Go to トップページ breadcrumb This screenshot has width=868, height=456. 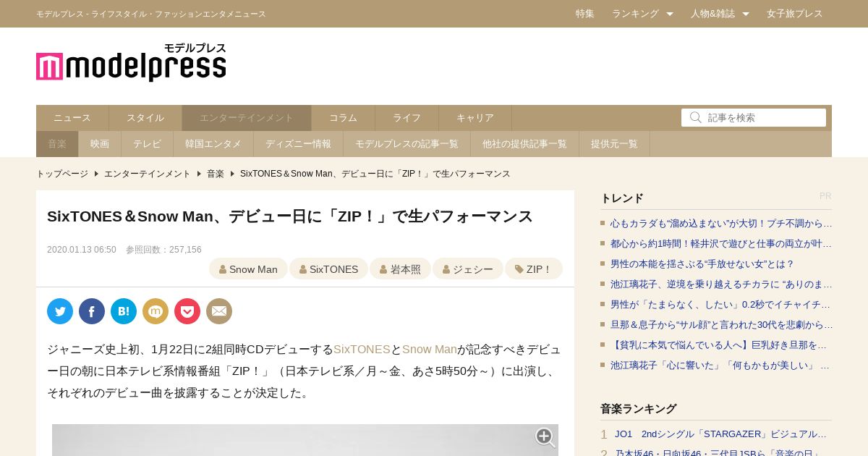pos(62,174)
